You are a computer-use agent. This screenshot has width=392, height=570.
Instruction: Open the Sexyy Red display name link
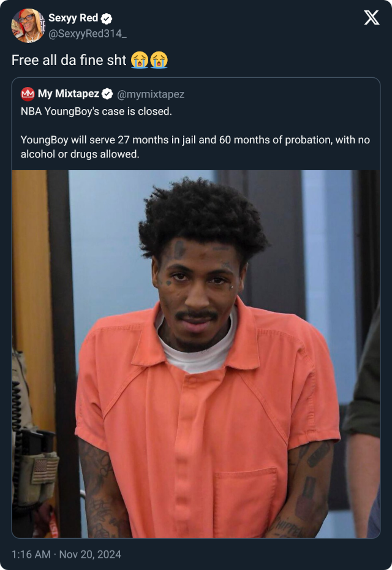click(73, 18)
